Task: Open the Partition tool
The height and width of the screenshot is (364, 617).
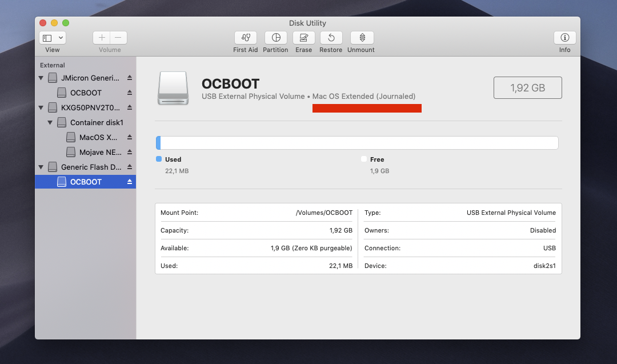Action: click(x=276, y=38)
